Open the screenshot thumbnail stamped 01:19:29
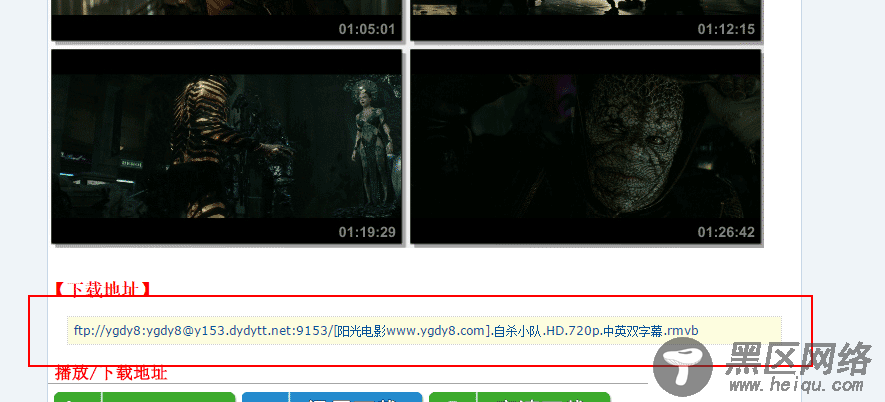Image resolution: width=885 pixels, height=402 pixels. pyautogui.click(x=226, y=146)
